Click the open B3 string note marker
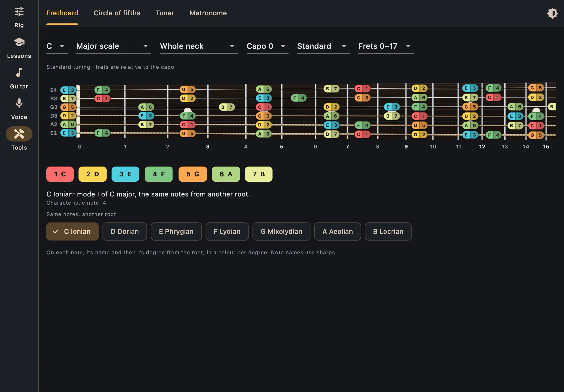This screenshot has height=392, width=564. point(68,98)
